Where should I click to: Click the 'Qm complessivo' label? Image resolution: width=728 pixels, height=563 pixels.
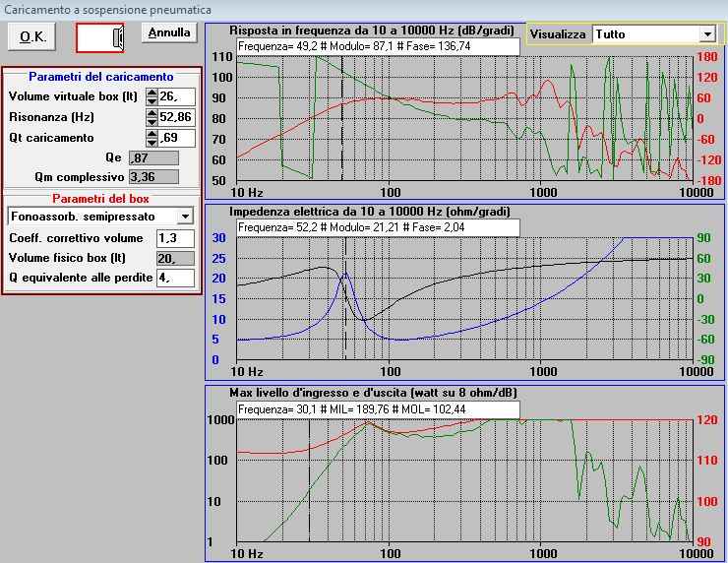pyautogui.click(x=80, y=177)
